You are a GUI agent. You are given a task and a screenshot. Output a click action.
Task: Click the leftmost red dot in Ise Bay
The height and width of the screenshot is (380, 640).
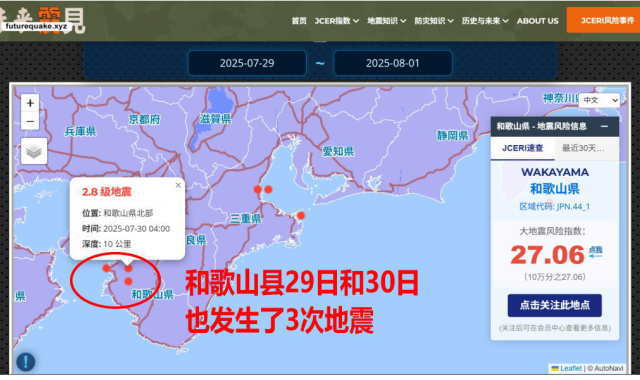258,189
